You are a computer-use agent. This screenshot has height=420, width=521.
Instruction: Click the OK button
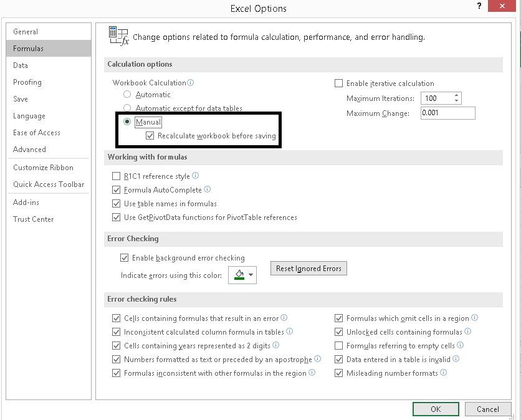pos(436,409)
